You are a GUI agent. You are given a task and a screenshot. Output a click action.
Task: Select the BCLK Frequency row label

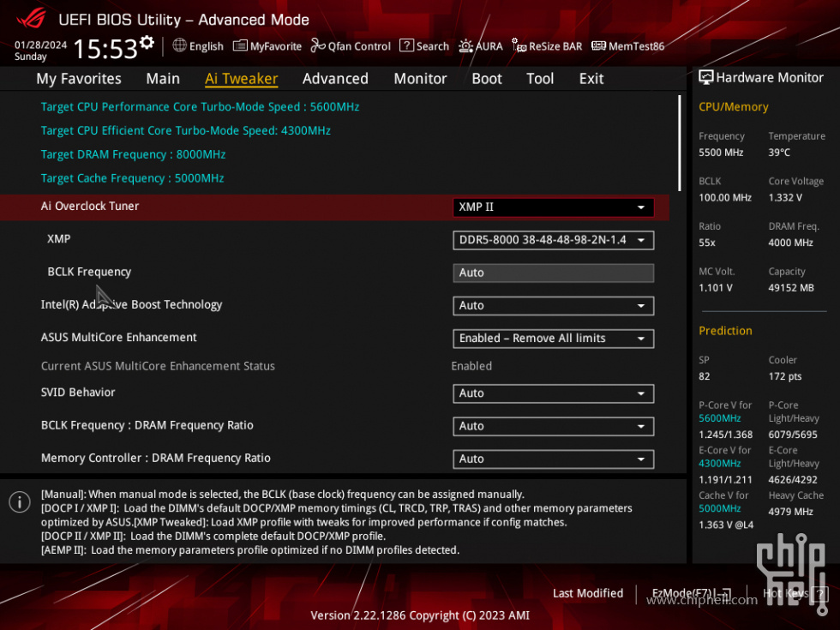click(x=89, y=272)
